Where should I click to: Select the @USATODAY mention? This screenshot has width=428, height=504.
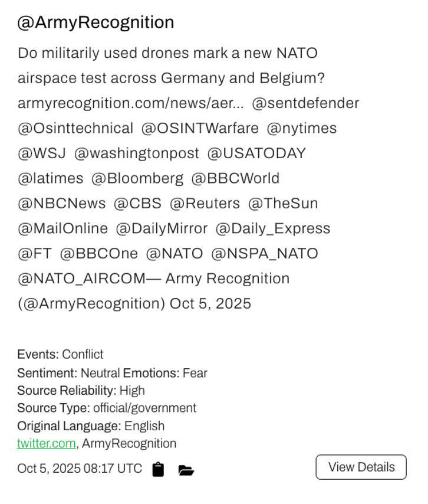coord(256,153)
